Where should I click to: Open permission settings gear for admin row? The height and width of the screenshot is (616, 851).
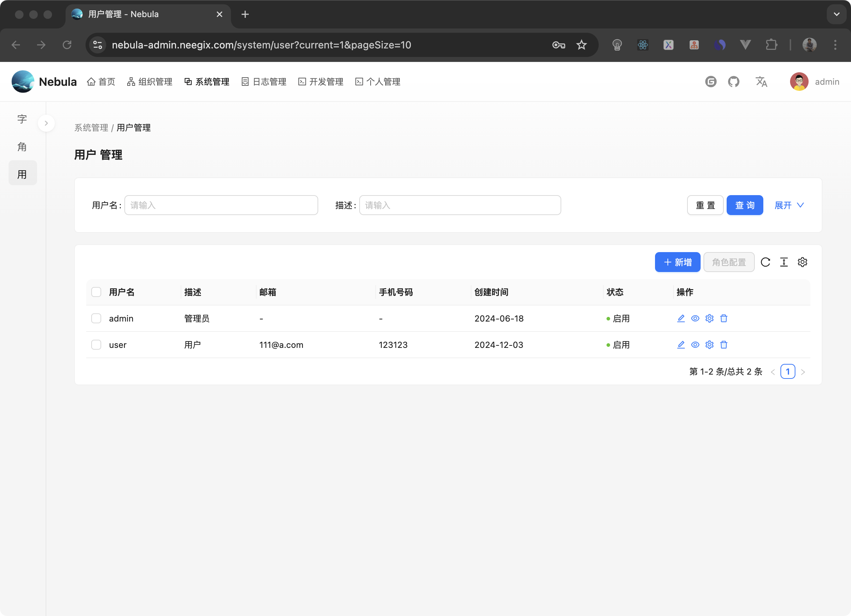[710, 318]
